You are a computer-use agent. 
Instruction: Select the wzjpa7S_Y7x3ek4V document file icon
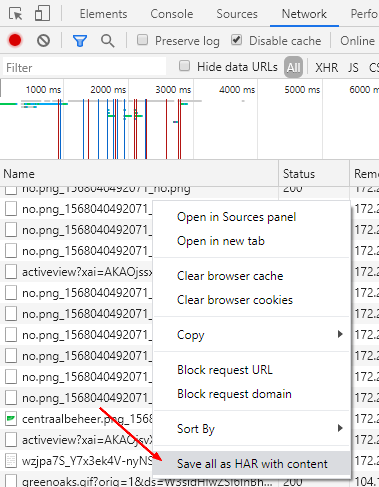tap(11, 461)
